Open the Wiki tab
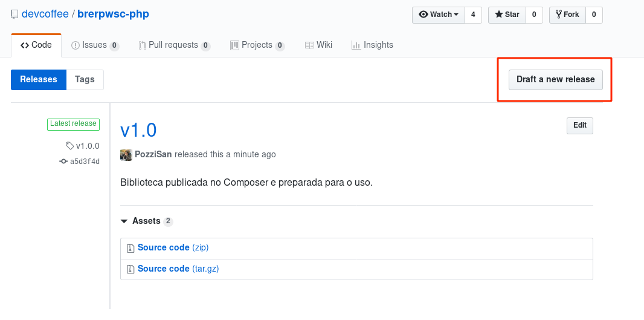Image resolution: width=644 pixels, height=320 pixels. coord(319,45)
